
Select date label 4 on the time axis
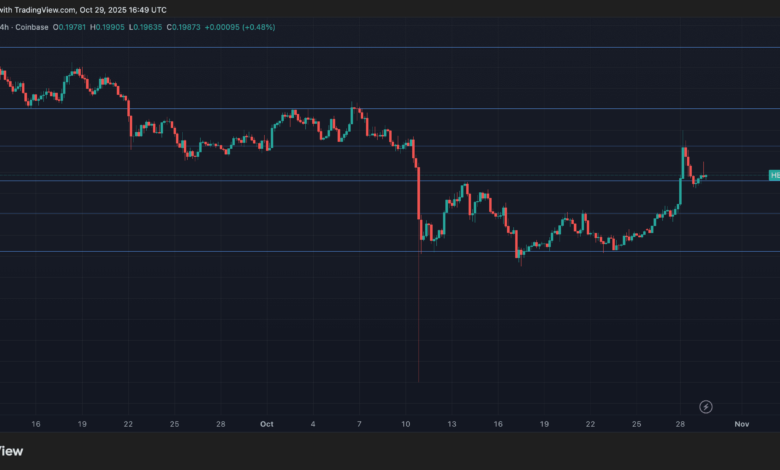coord(313,424)
